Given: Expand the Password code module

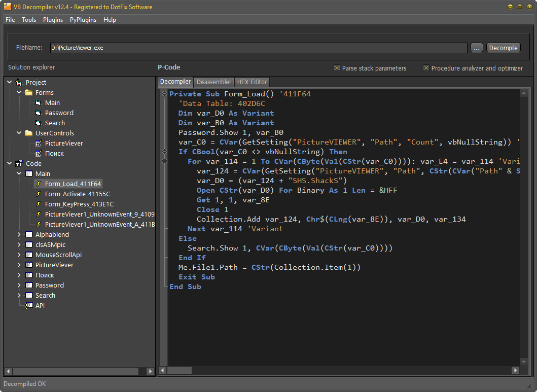Looking at the screenshot, I should click(x=19, y=285).
